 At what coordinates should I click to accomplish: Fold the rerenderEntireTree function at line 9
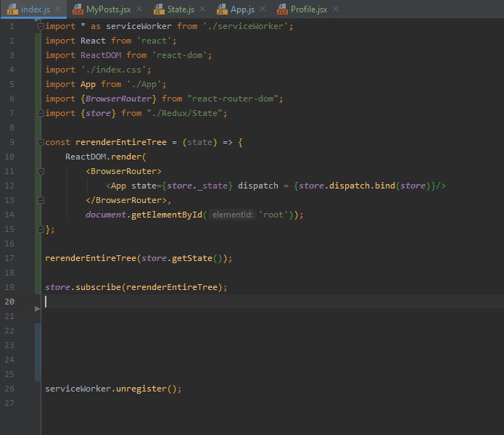(x=40, y=142)
